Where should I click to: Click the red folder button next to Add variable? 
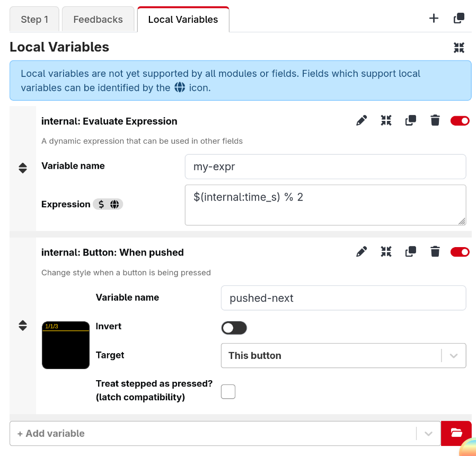[456, 433]
